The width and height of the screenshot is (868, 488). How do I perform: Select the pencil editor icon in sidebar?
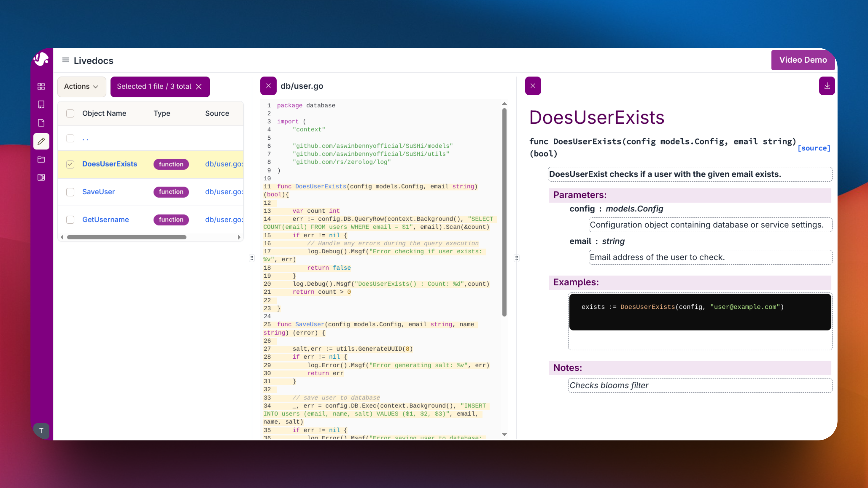(41, 141)
